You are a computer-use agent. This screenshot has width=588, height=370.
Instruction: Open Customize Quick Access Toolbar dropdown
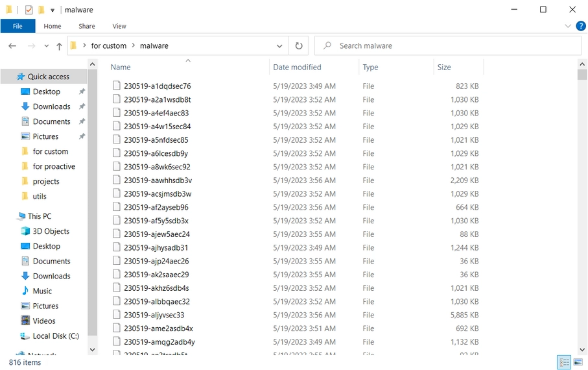(53, 10)
